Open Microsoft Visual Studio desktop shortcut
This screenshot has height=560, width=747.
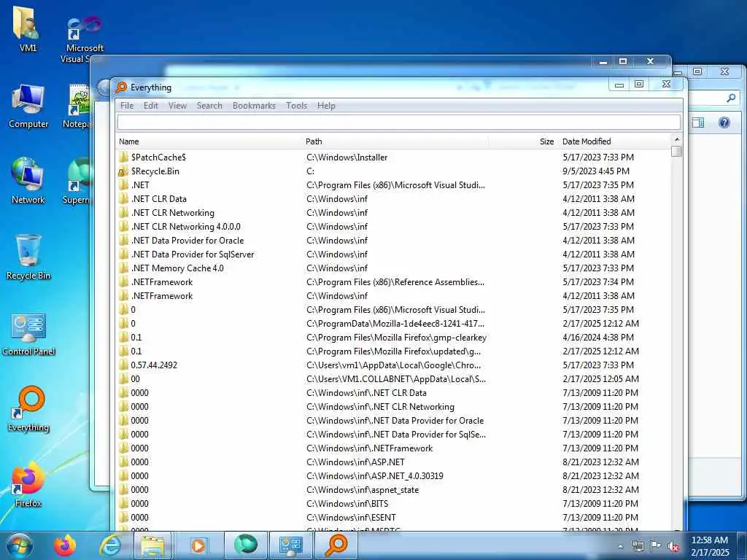point(84,38)
